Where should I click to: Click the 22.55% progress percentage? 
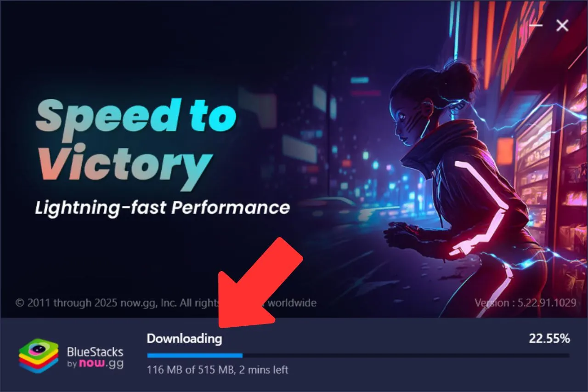coord(549,339)
